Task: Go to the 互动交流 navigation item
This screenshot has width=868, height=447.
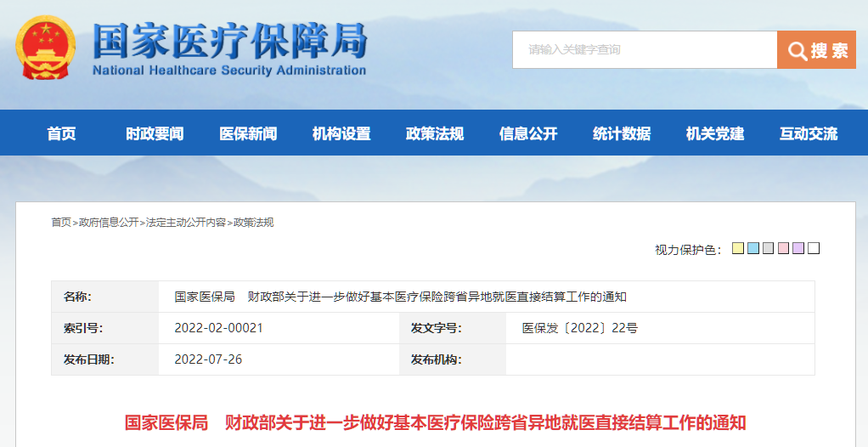Action: (x=809, y=133)
